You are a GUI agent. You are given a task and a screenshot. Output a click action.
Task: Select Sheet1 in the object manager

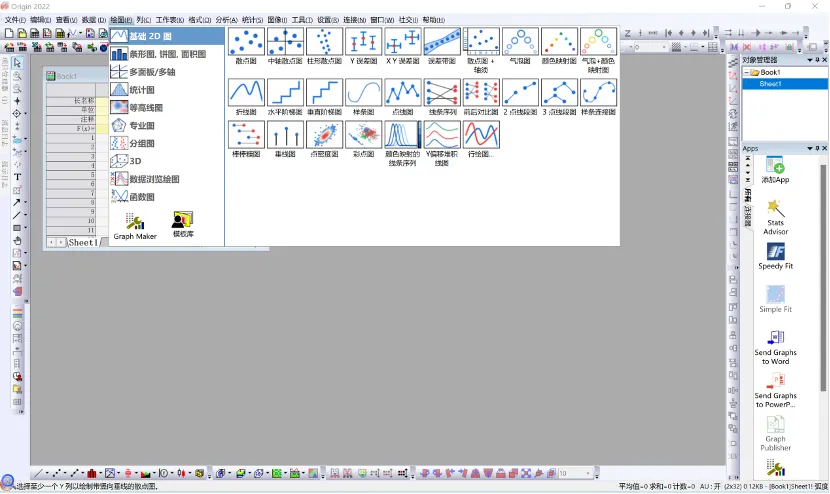[x=785, y=84]
